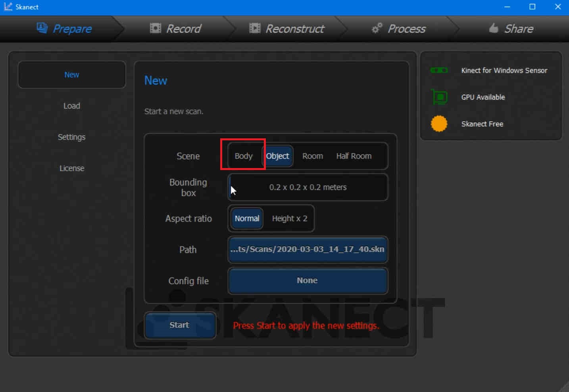
Task: Click the Kinect sensor status icon
Action: (439, 70)
